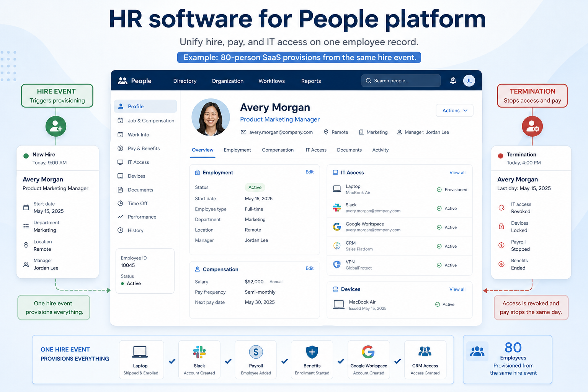Switch to the Compensation tab

278,150
